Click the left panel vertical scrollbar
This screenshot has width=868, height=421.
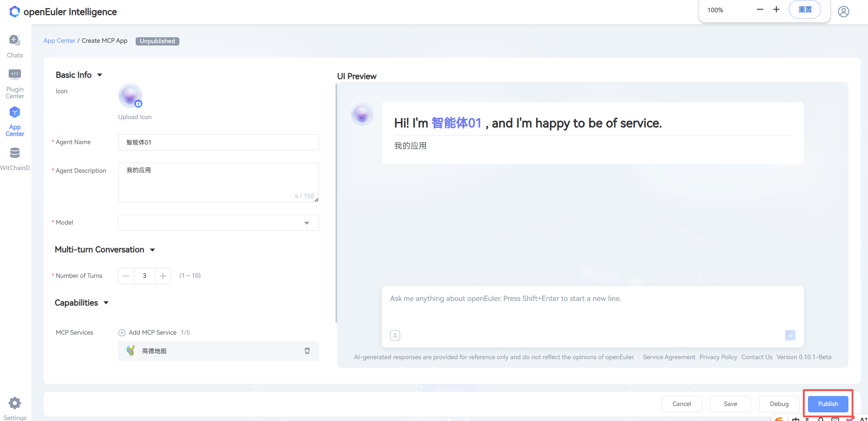click(x=336, y=203)
